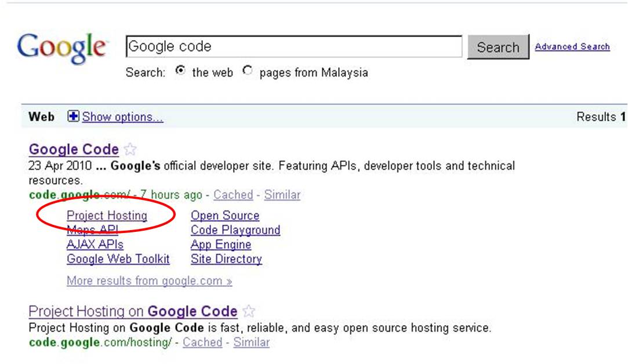Click the green code.google.com/hosting/ URL text
Screen dimensions: 628x364
point(100,343)
